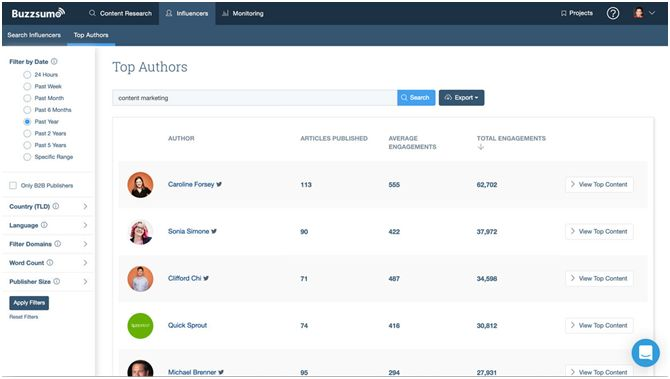Click the Filter by Date info icon

pyautogui.click(x=54, y=62)
